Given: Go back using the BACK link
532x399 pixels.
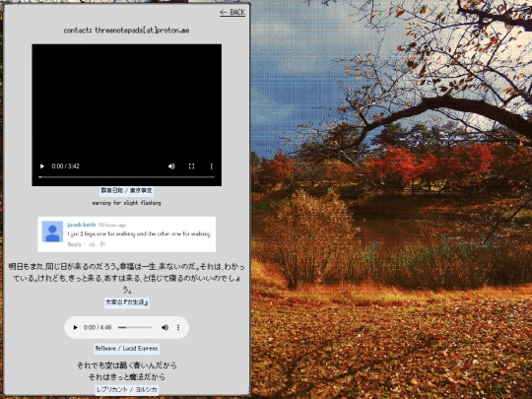Looking at the screenshot, I should tap(233, 13).
